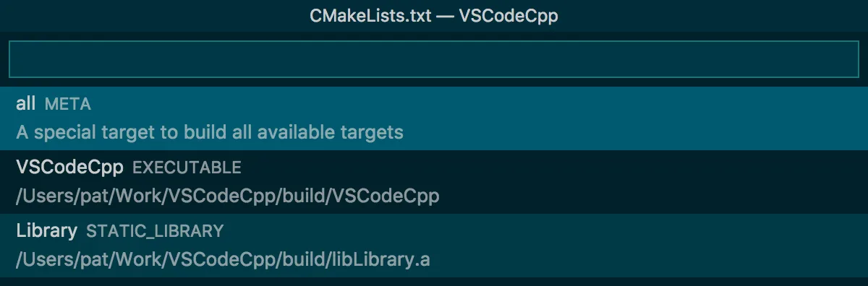
Task: Click 'VSCodeCpp' in the title bar
Action: coord(509,16)
